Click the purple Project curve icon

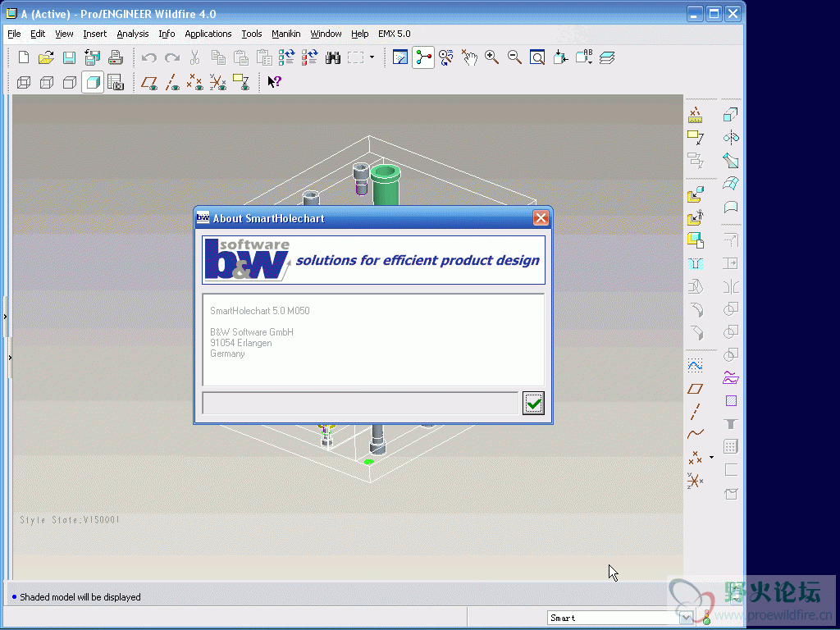[x=731, y=377]
